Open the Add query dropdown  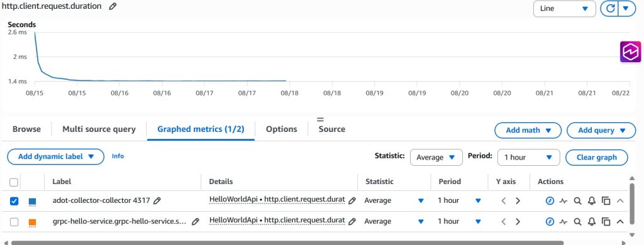[601, 131]
